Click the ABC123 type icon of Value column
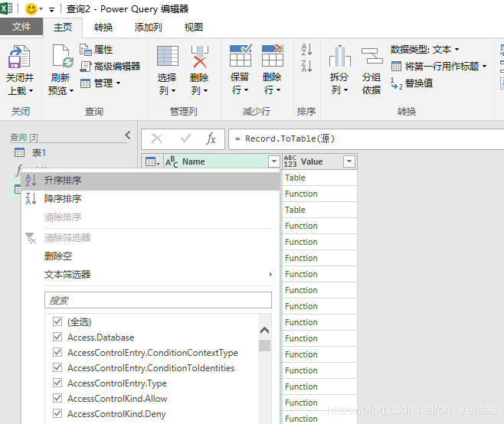This screenshot has width=504, height=424. point(290,161)
